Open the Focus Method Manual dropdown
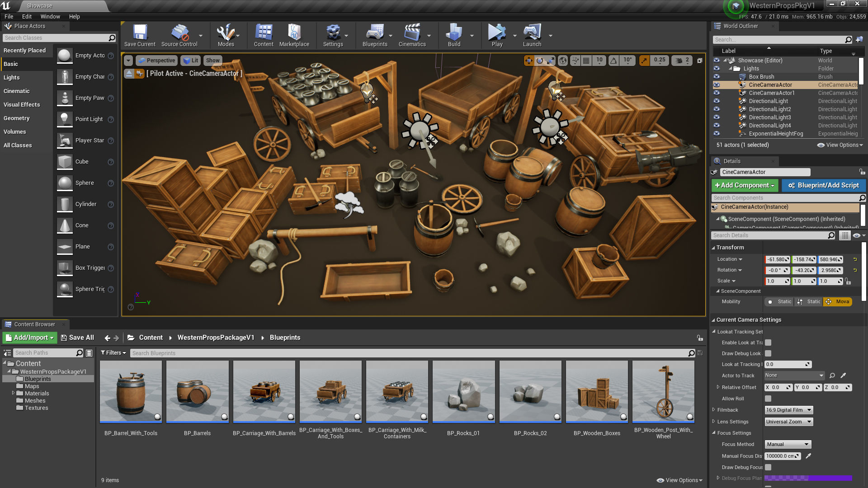This screenshot has width=868, height=488. (x=788, y=444)
